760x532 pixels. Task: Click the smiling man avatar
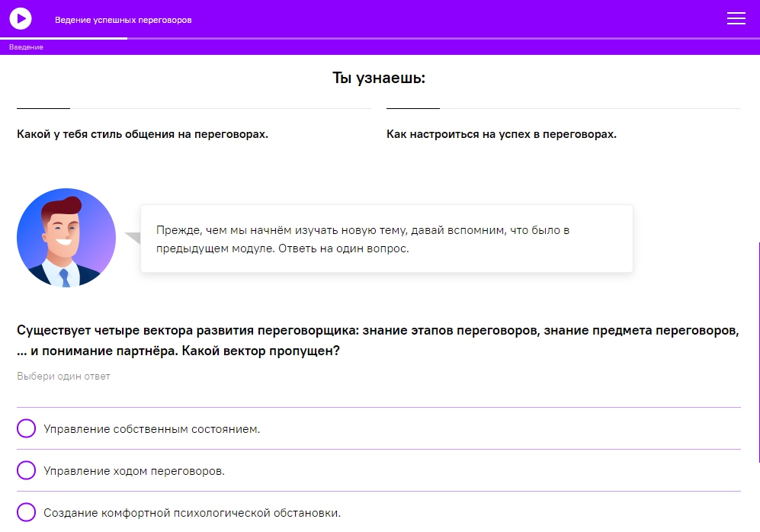66,238
